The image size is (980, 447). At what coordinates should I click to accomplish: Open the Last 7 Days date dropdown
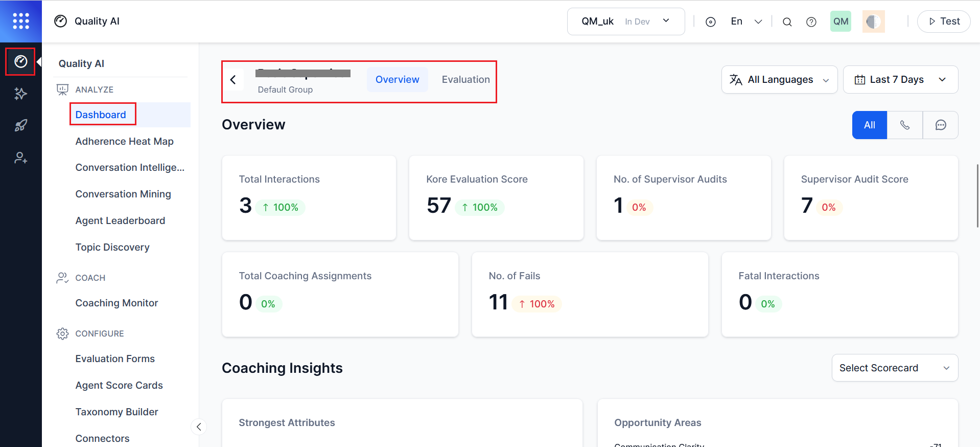tap(900, 79)
